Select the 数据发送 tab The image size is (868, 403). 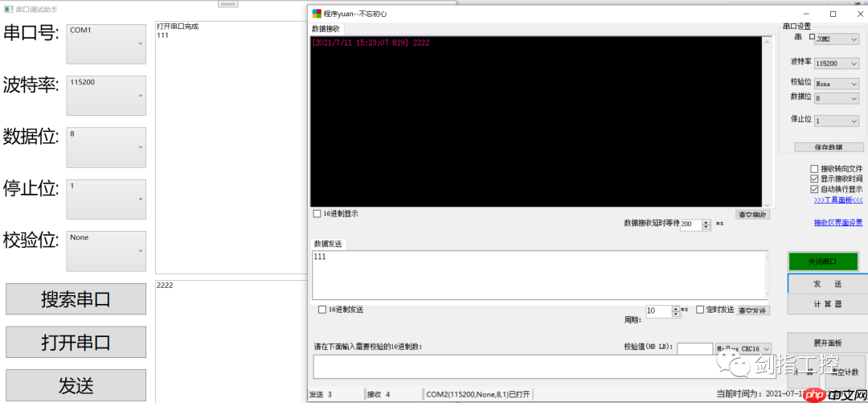(x=328, y=244)
